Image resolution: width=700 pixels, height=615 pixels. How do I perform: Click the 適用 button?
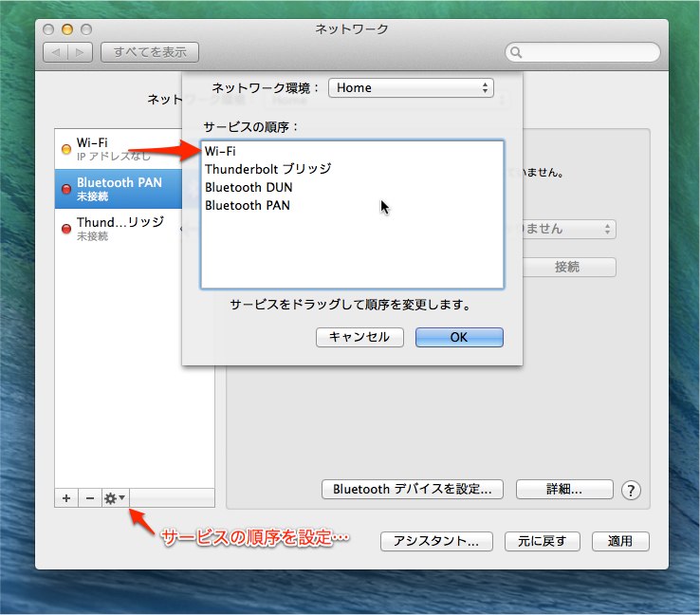[620, 541]
